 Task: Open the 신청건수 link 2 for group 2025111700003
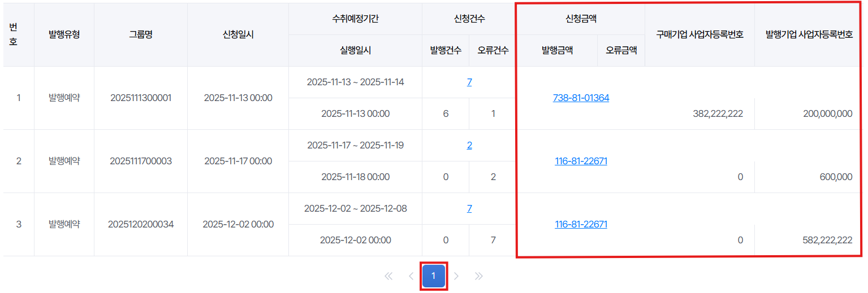pos(469,145)
